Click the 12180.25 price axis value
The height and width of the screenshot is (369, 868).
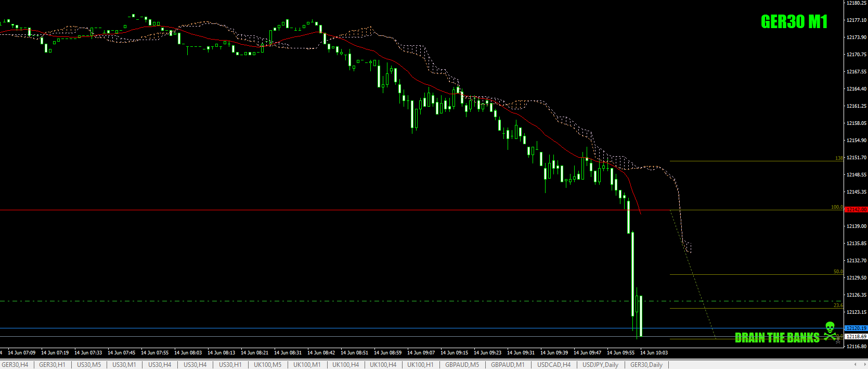pyautogui.click(x=857, y=3)
